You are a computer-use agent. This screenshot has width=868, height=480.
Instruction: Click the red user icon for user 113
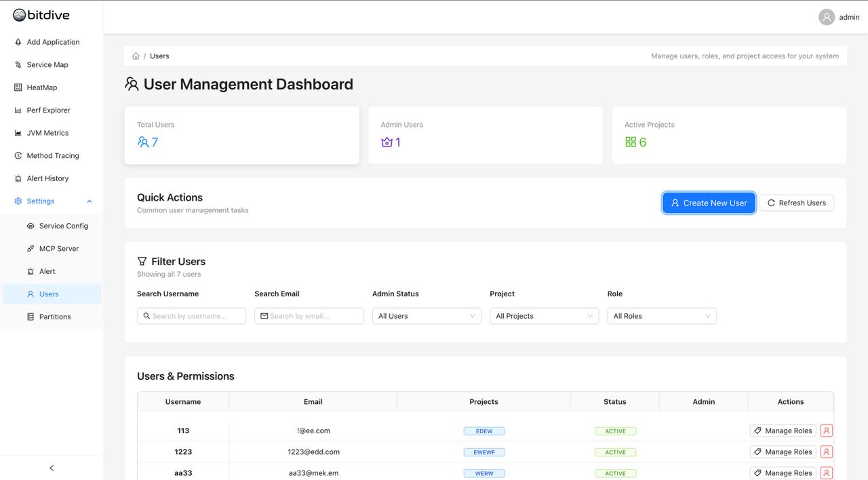(826, 431)
